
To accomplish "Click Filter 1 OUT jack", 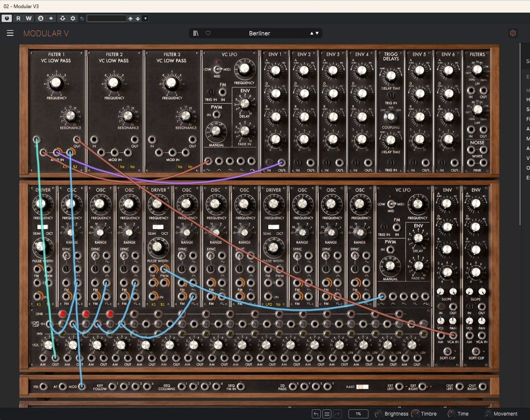I will click(77, 140).
